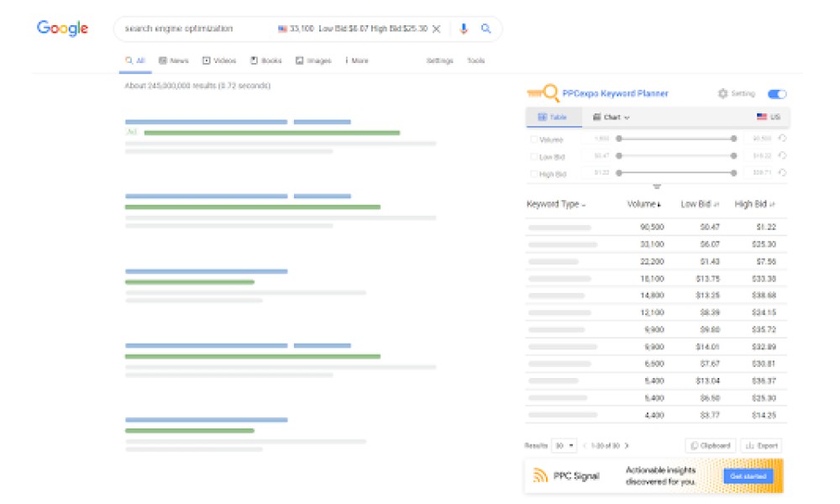Click the 90,500 volume cell
The width and height of the screenshot is (840, 504).
coord(652,227)
